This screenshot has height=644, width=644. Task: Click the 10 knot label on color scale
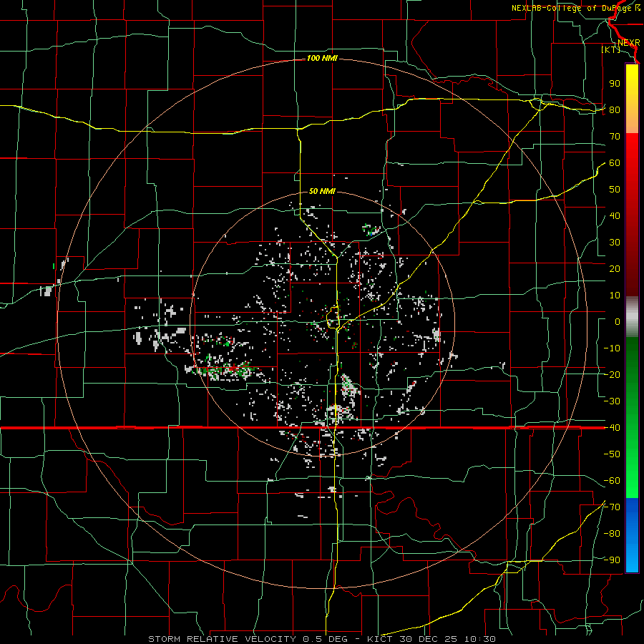615,296
